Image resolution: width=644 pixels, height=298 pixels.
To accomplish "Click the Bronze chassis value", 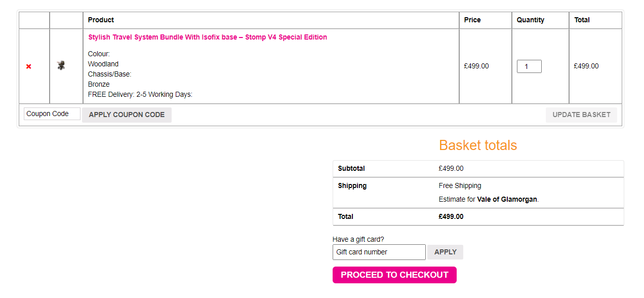I will pos(99,84).
